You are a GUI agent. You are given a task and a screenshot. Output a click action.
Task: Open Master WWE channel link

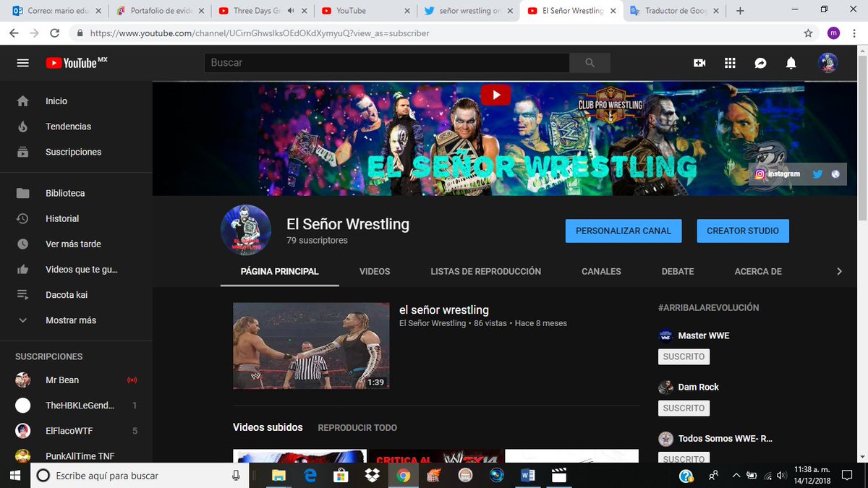point(703,335)
